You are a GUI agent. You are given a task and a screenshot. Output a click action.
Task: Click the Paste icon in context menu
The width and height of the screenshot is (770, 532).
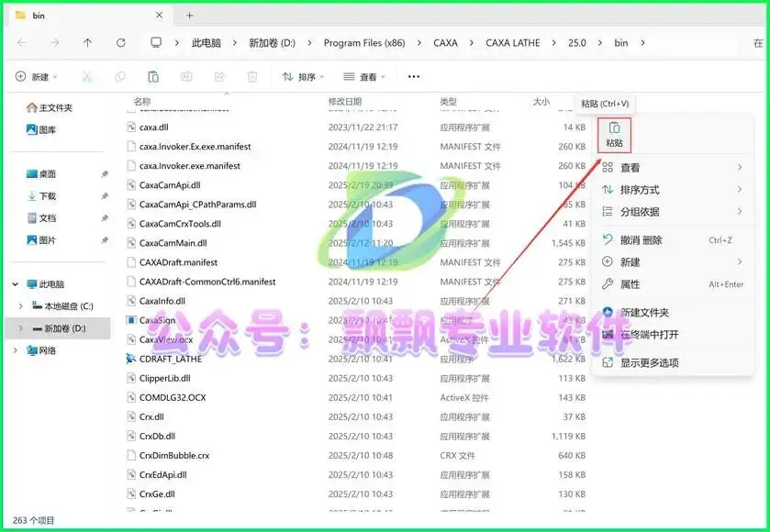click(614, 135)
